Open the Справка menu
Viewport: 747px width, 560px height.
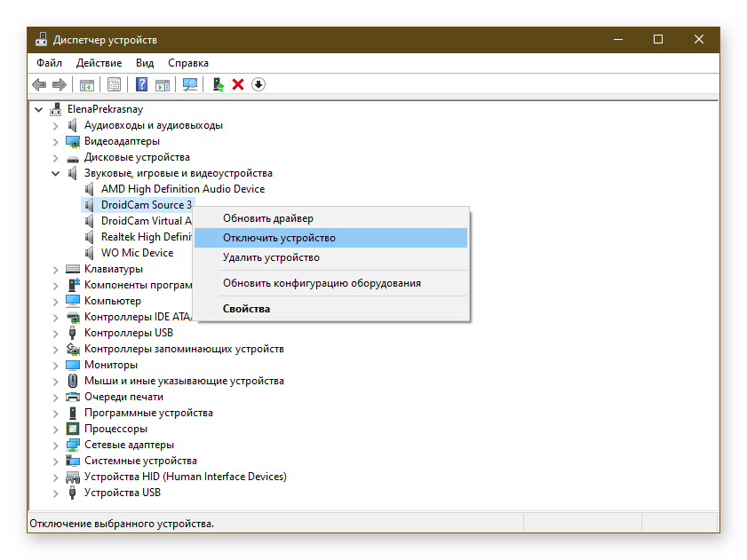tap(187, 63)
